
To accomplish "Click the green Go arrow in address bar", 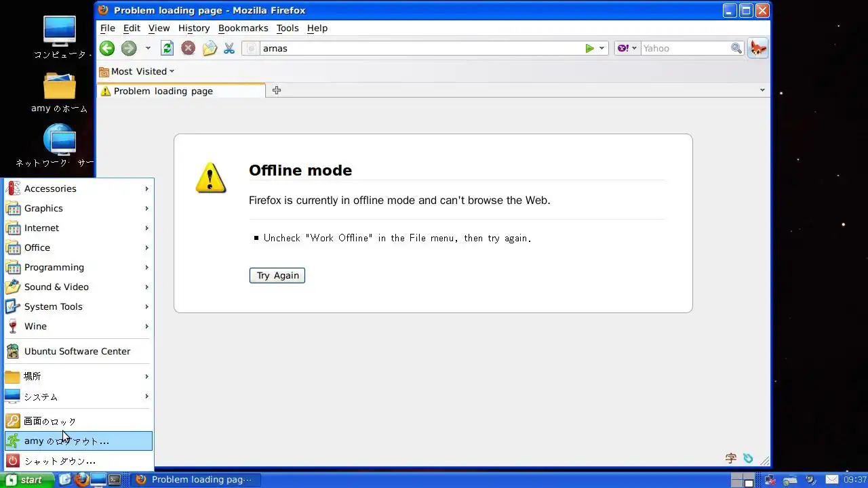I will [590, 48].
